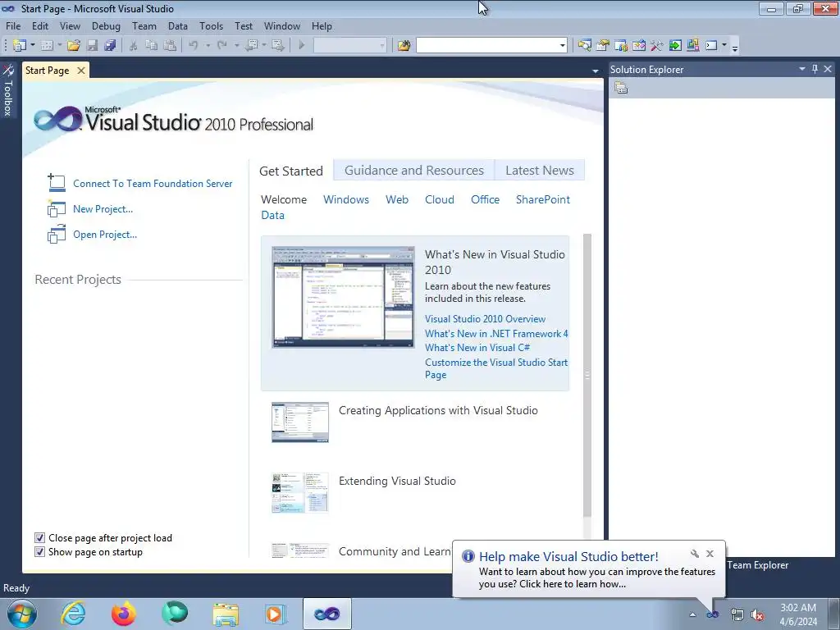Click the Add New Item toolbar icon

47,46
